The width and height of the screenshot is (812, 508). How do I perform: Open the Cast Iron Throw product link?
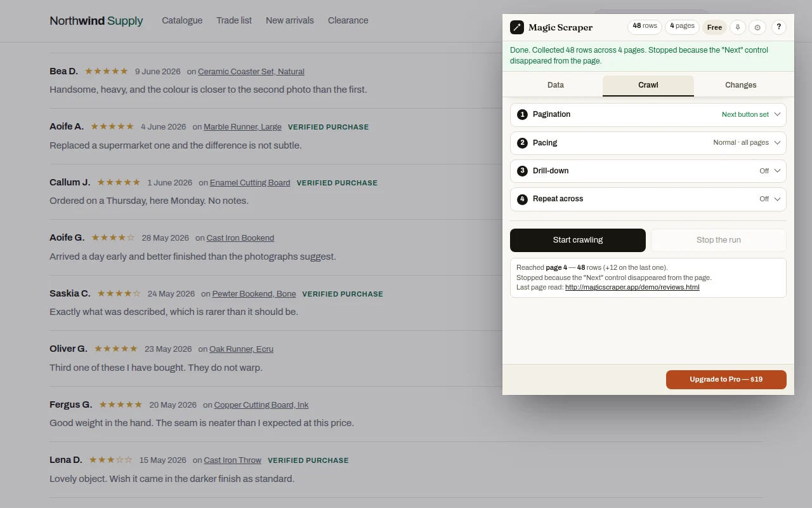[x=233, y=460]
